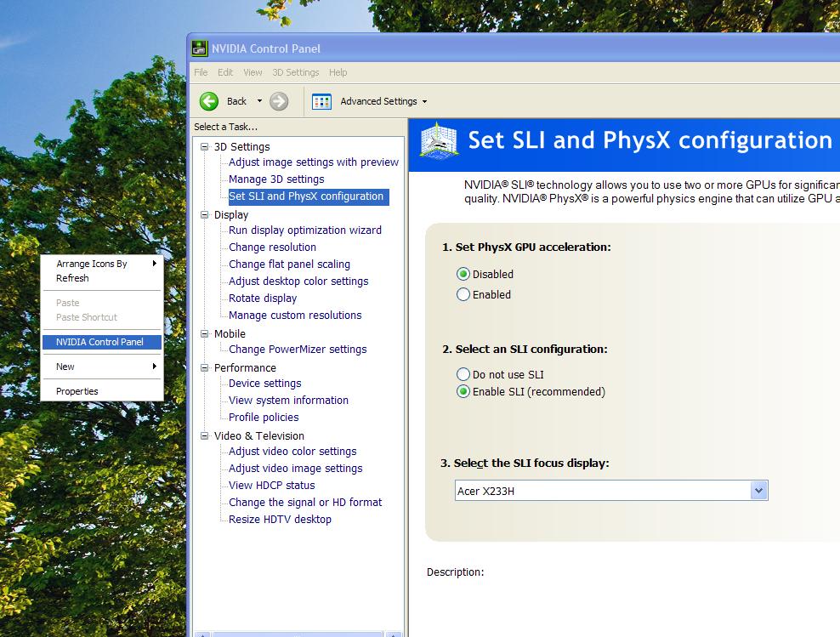Image resolution: width=840 pixels, height=637 pixels.
Task: Open View HDCP status
Action: click(x=271, y=486)
